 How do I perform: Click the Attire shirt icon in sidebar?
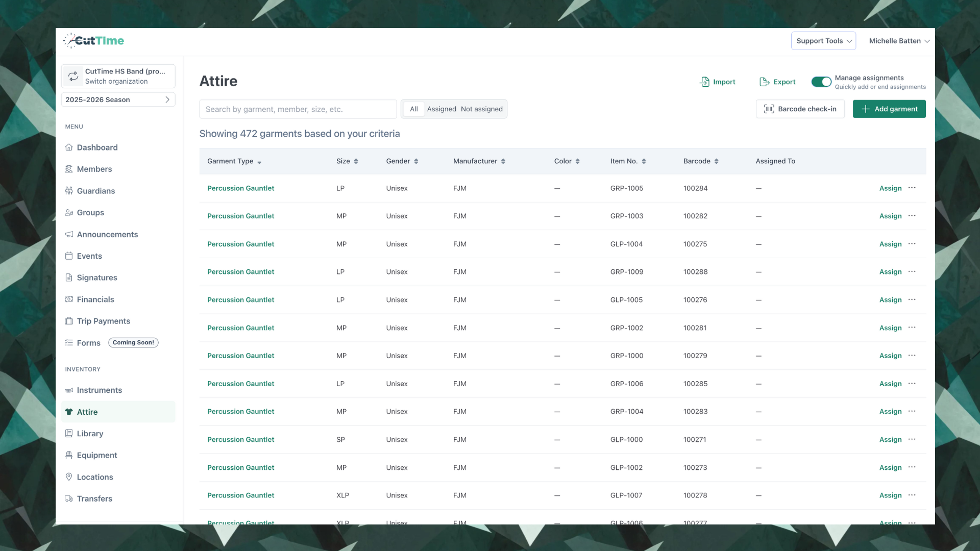(69, 412)
